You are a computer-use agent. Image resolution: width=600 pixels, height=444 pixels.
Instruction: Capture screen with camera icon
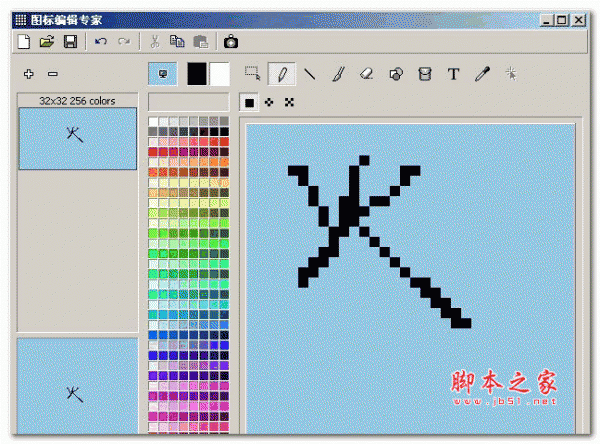point(231,41)
